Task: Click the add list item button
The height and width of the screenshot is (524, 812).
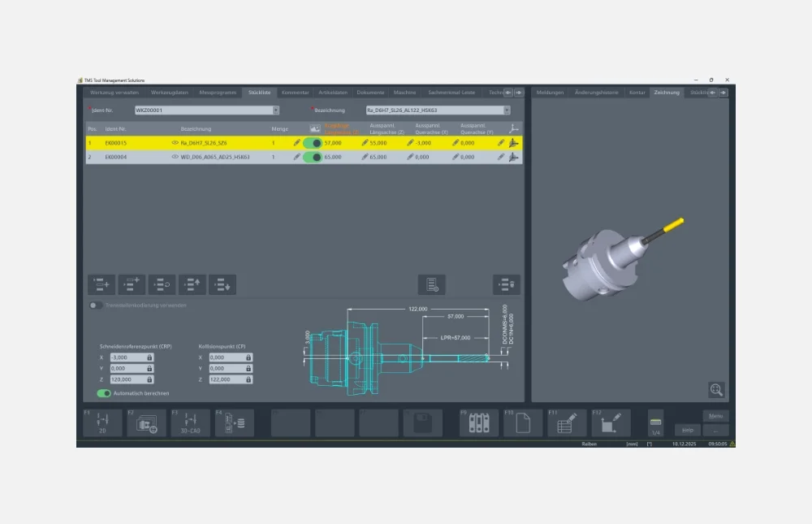Action: (x=101, y=284)
